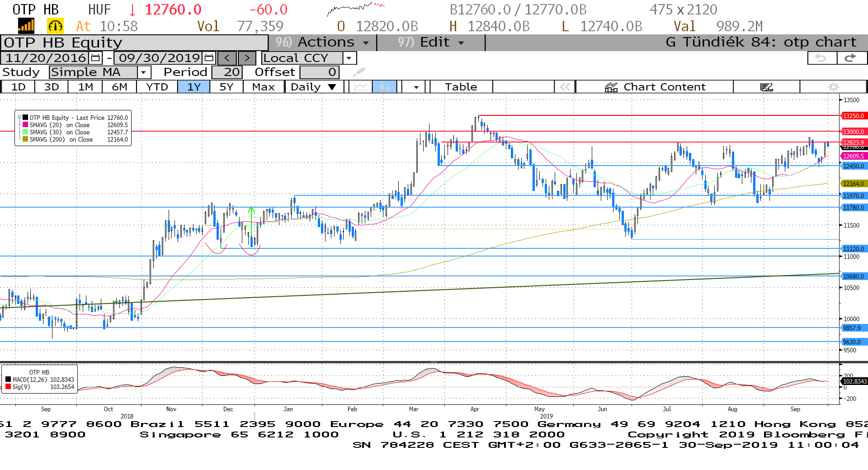The width and height of the screenshot is (868, 470).
Task: Open the 97) Edit menu
Action: click(431, 42)
